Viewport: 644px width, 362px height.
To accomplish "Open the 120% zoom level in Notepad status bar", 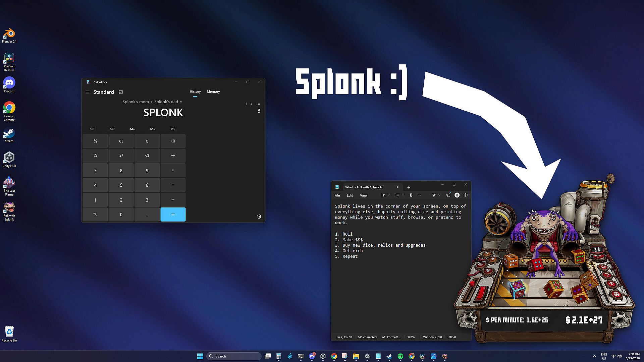I will (x=411, y=337).
